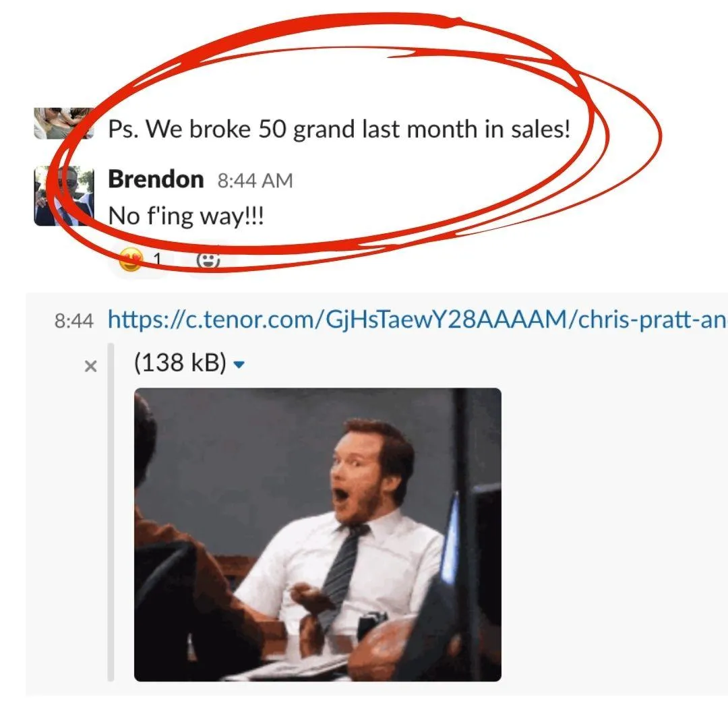This screenshot has width=728, height=728.
Task: Open the Chris Pratt GIF thumbnail
Action: [x=317, y=535]
